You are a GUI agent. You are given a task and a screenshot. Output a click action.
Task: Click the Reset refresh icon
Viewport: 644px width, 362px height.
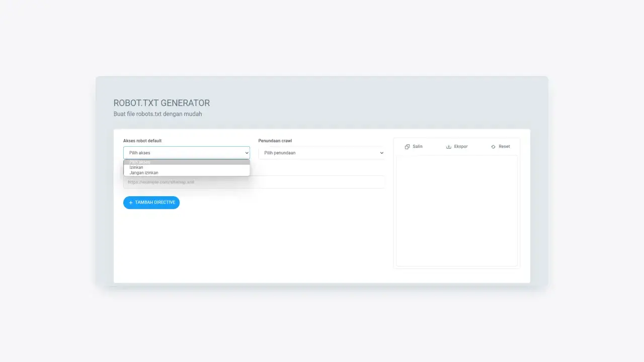click(x=493, y=147)
